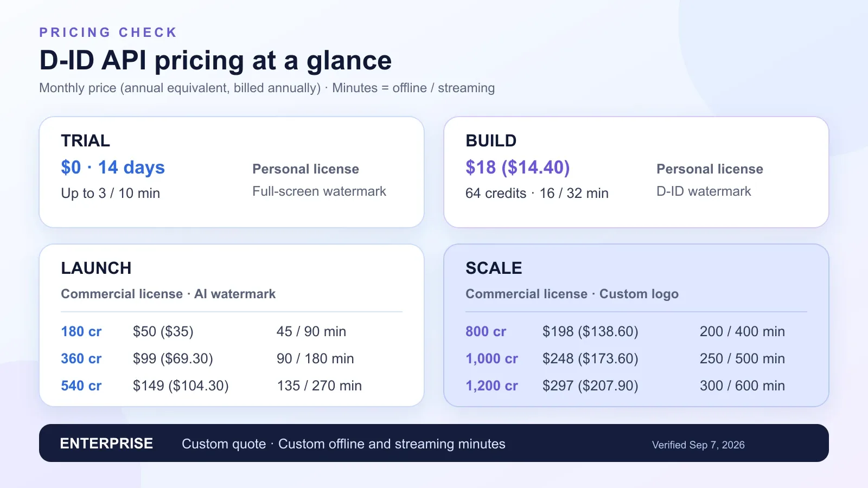The width and height of the screenshot is (868, 488).
Task: Select the '$0 · 14 days' trial price
Action: tap(113, 168)
